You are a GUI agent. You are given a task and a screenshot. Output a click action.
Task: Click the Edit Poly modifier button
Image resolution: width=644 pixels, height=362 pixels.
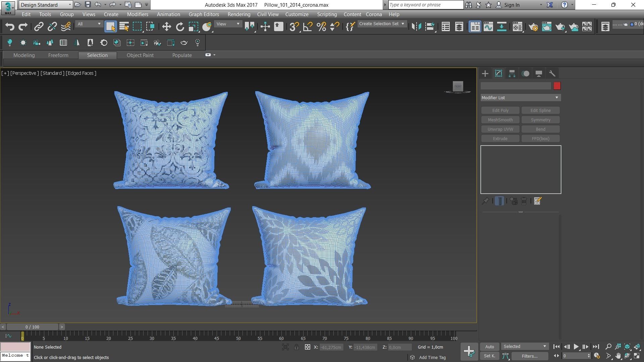coord(500,111)
